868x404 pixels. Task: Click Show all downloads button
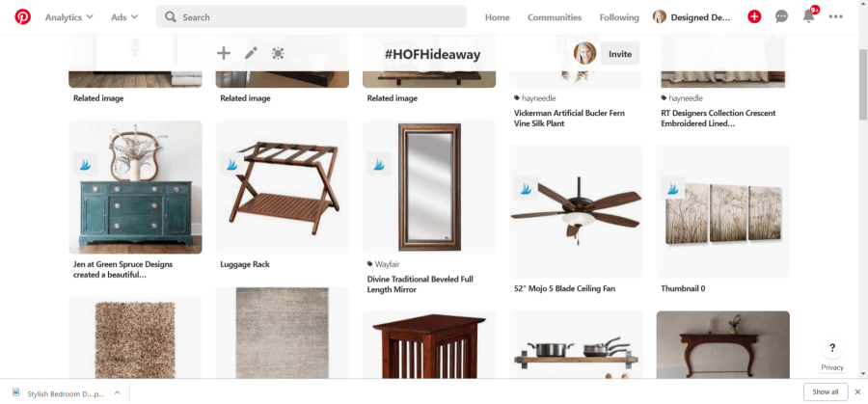[x=826, y=391]
